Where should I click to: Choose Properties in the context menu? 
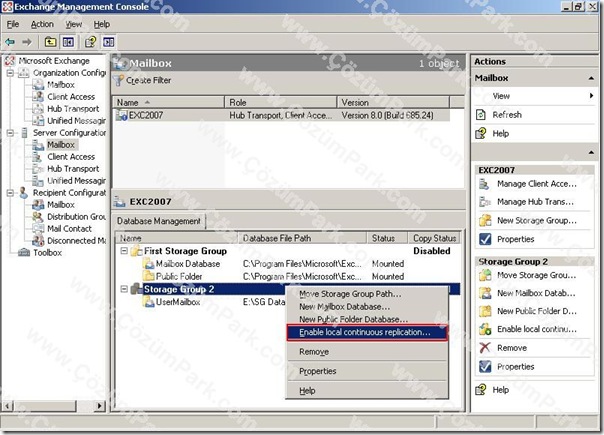click(367, 371)
